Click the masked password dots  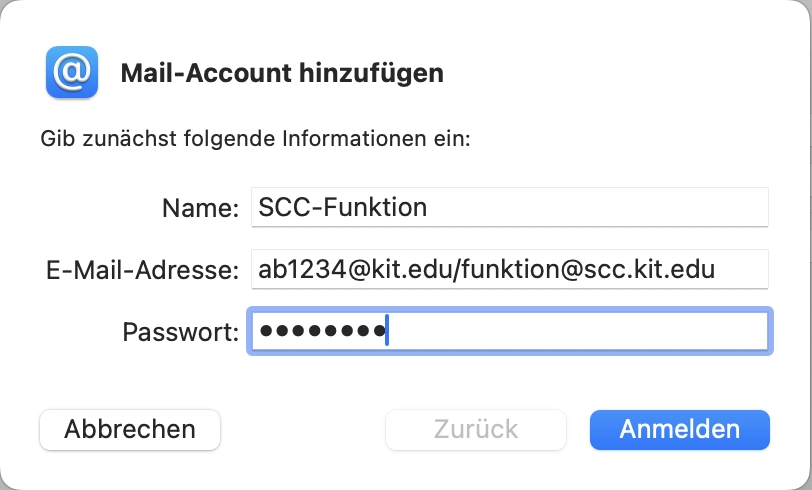[x=320, y=332]
